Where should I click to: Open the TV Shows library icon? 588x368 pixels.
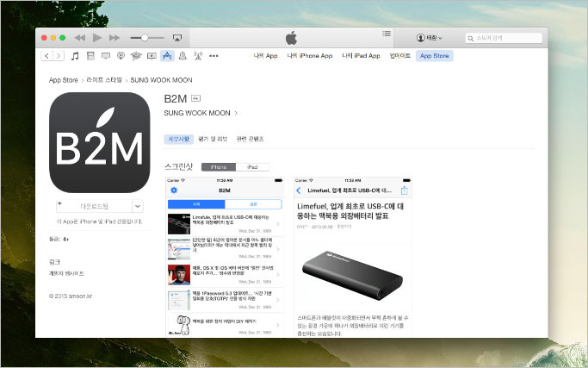coord(106,56)
